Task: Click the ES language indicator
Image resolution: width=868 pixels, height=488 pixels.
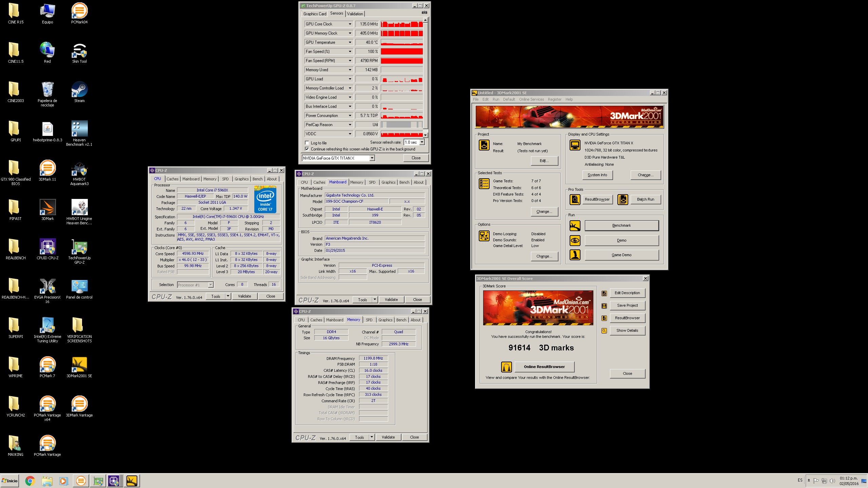Action: click(800, 480)
